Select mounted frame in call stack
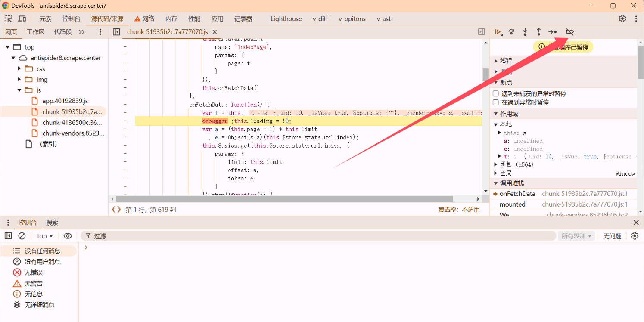The height and width of the screenshot is (322, 644). pyautogui.click(x=513, y=204)
